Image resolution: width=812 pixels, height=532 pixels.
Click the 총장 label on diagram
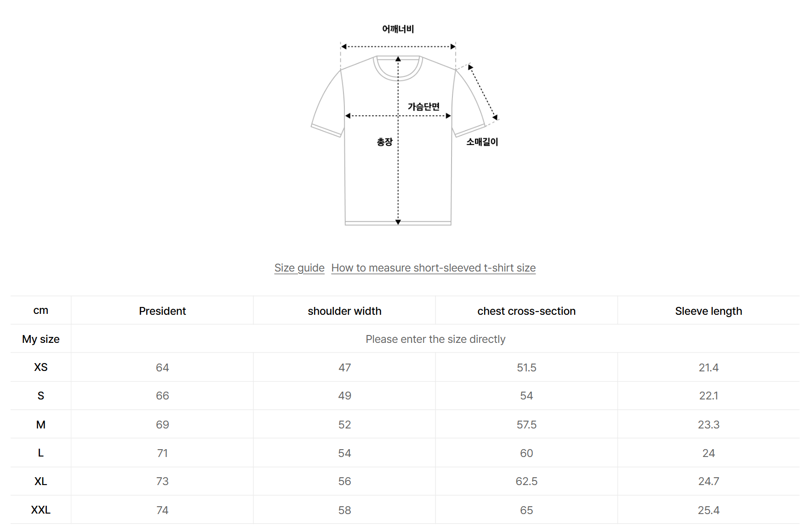point(384,142)
